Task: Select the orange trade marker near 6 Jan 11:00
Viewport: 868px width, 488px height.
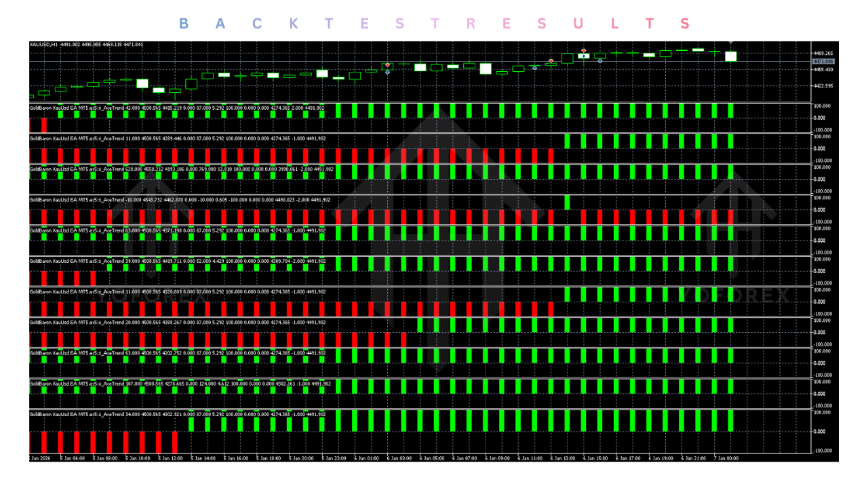Action: [x=551, y=60]
